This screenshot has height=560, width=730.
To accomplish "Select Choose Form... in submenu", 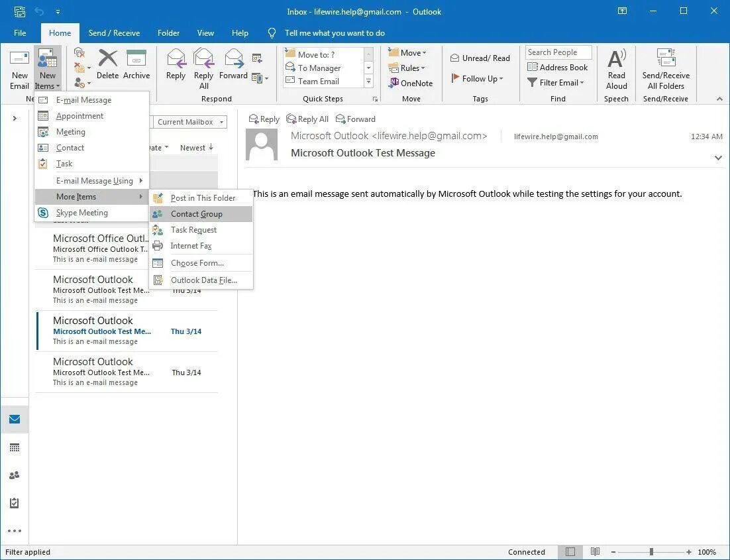I will pyautogui.click(x=201, y=262).
